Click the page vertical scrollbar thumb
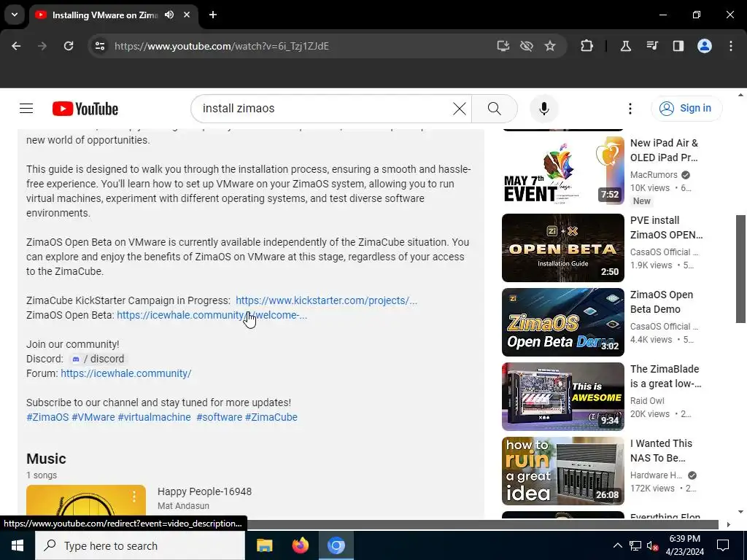Image resolution: width=747 pixels, height=560 pixels. [740, 269]
